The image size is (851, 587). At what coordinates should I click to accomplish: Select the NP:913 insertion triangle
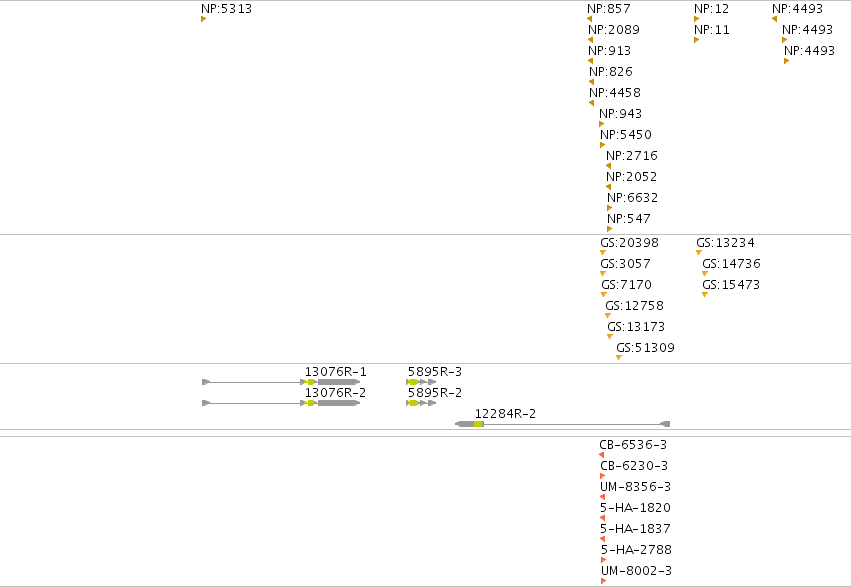(x=590, y=61)
